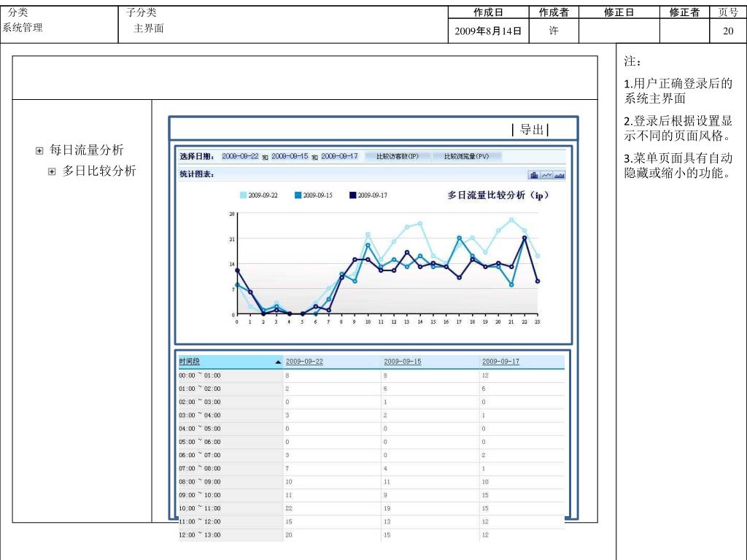Click 比较浏览量(PV) button

pos(466,156)
